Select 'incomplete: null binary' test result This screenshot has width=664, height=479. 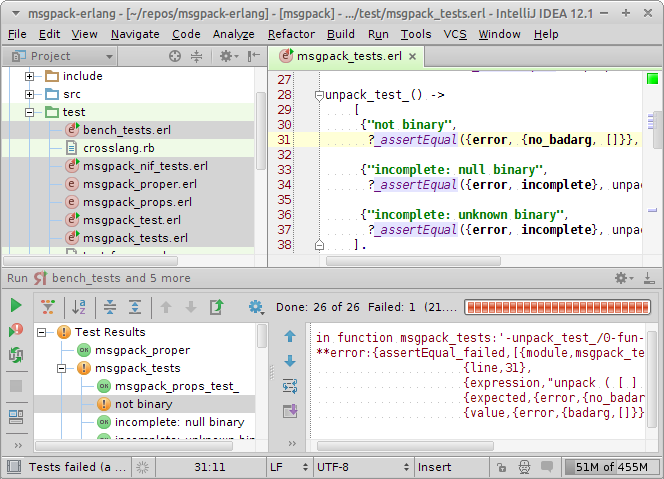coord(180,422)
